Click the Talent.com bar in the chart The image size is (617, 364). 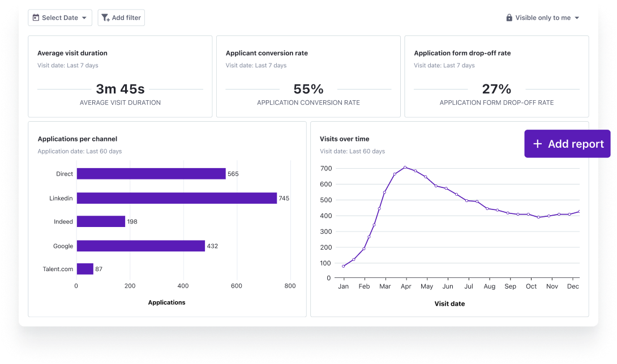pos(85,269)
